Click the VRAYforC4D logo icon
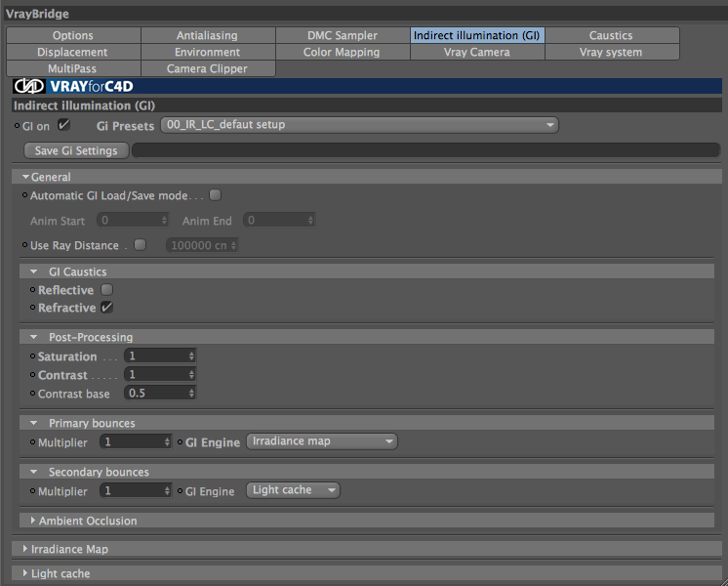 point(28,86)
